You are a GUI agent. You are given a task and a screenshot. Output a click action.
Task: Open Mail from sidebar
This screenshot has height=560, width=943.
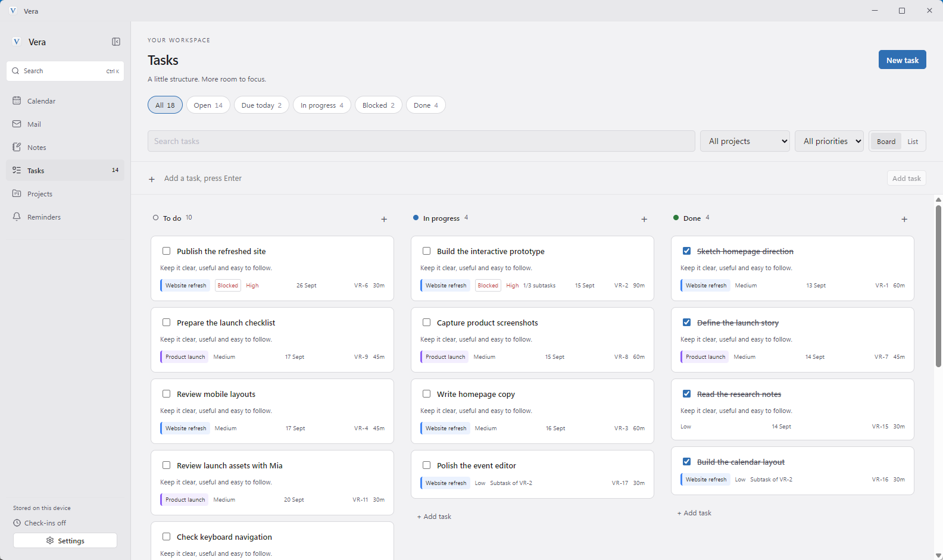(65, 124)
